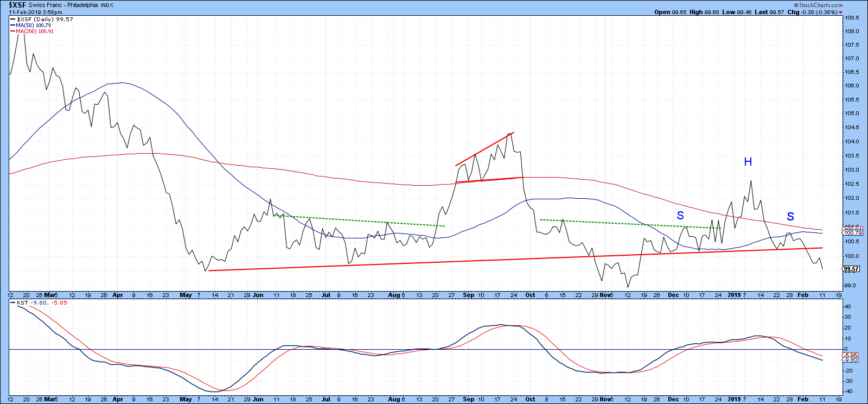Click the May label on KST axis
This screenshot has width=868, height=404.
coord(186,399)
